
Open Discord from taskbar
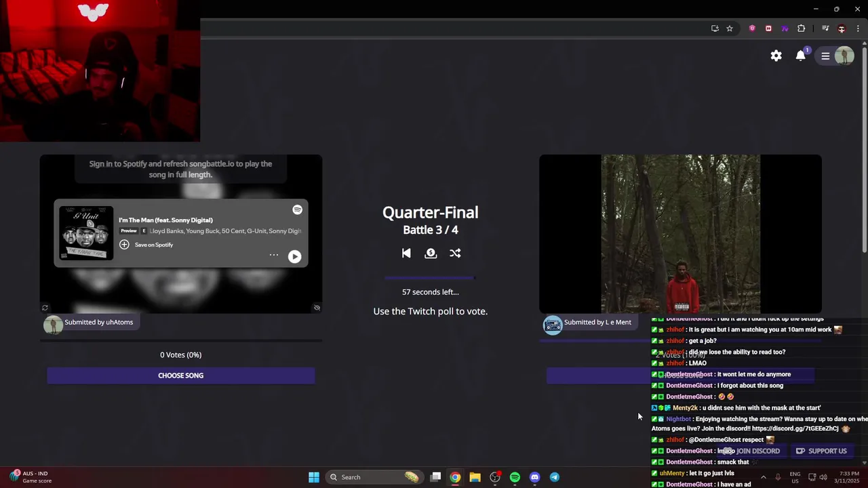[534, 477]
